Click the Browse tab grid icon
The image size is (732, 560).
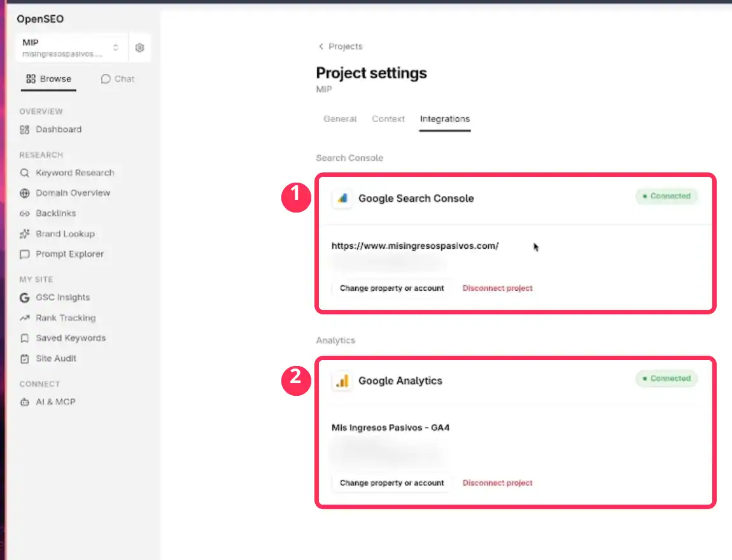coord(31,79)
